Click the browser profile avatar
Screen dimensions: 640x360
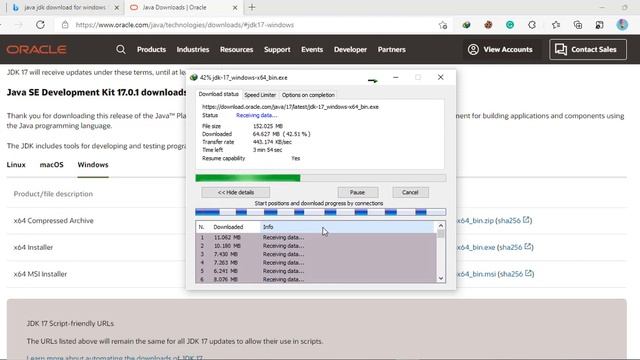(x=622, y=25)
